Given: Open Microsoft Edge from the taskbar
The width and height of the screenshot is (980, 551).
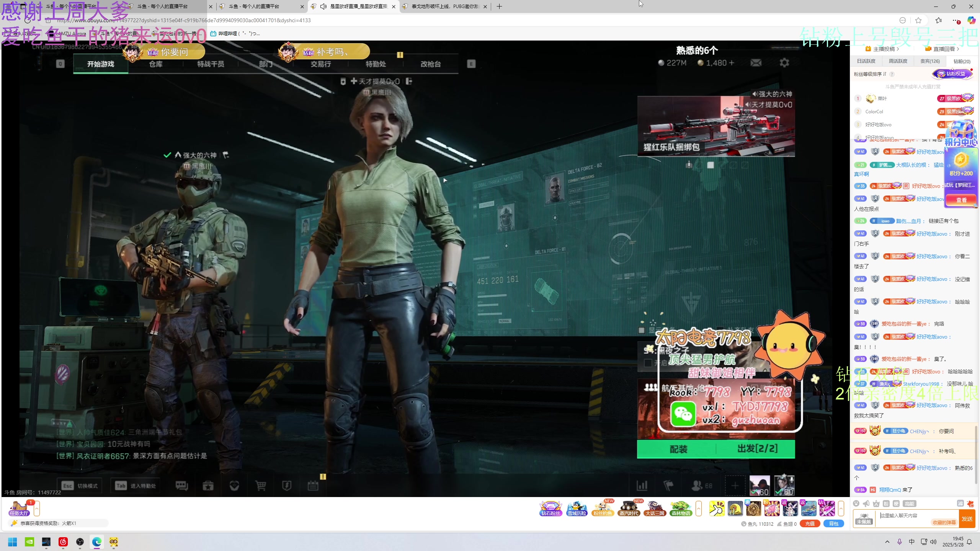Looking at the screenshot, I should click(x=97, y=542).
